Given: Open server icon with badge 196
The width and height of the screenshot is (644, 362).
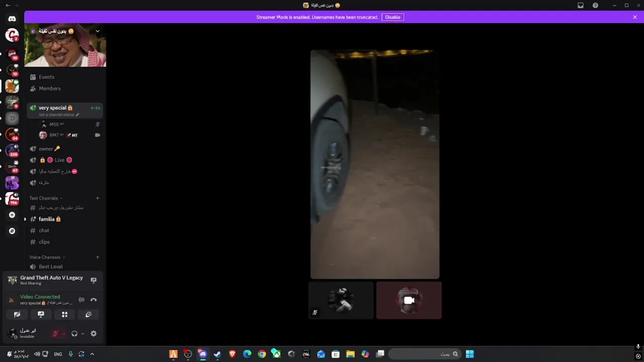Looking at the screenshot, I should 12,199.
